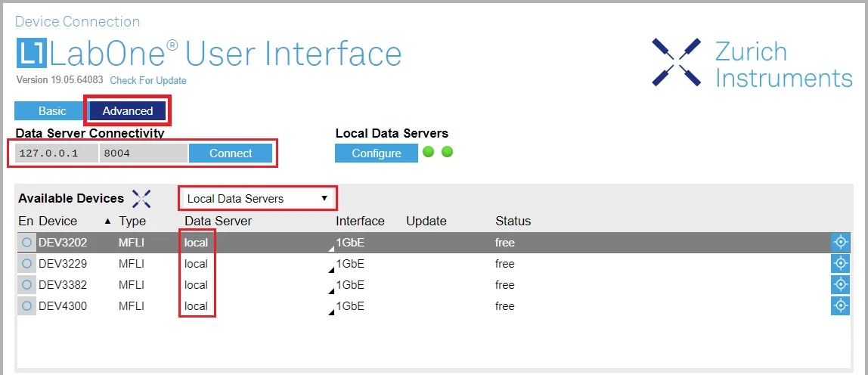Image resolution: width=868 pixels, height=375 pixels.
Task: Click the local data server cell for DEV3382
Action: (196, 285)
